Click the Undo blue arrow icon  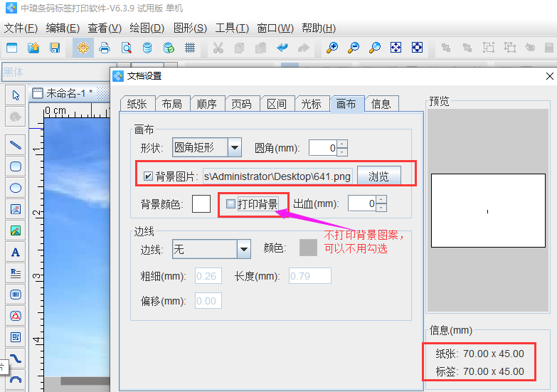coord(282,47)
